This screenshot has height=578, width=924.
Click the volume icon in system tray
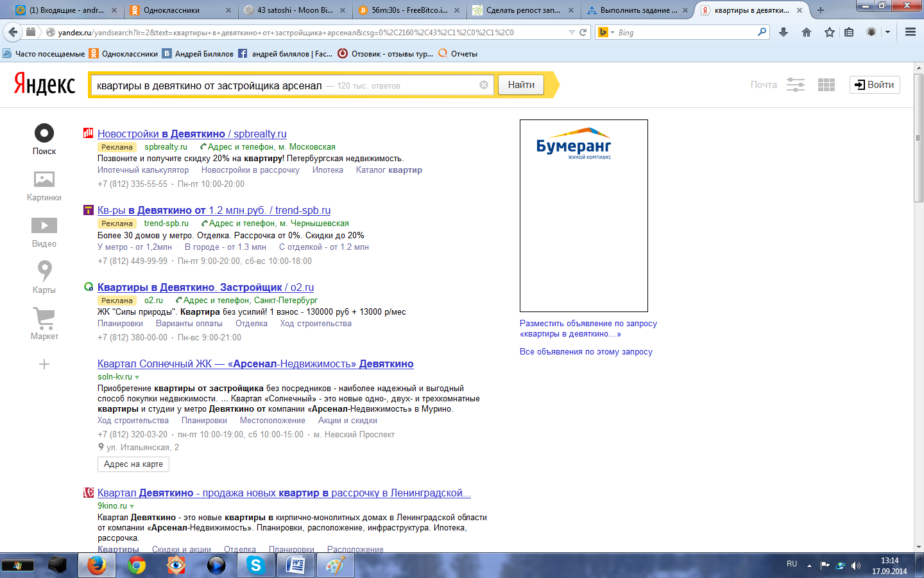click(855, 566)
